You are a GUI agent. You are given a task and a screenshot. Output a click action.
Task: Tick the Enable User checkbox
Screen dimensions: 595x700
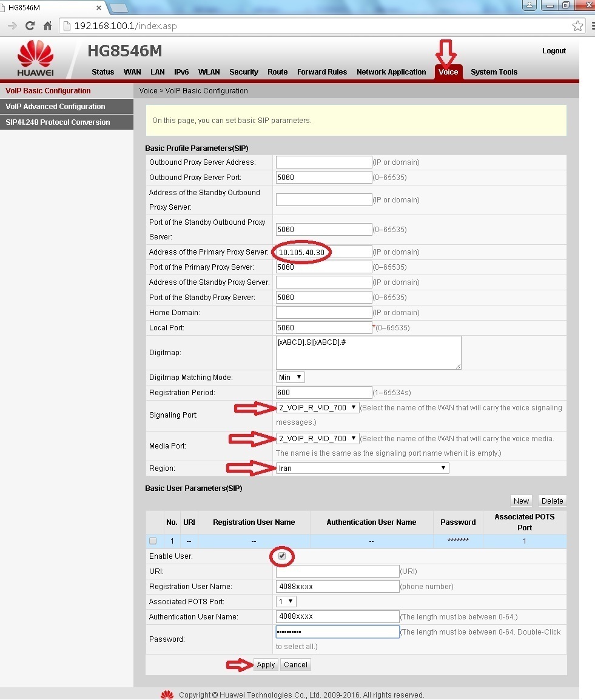point(282,556)
